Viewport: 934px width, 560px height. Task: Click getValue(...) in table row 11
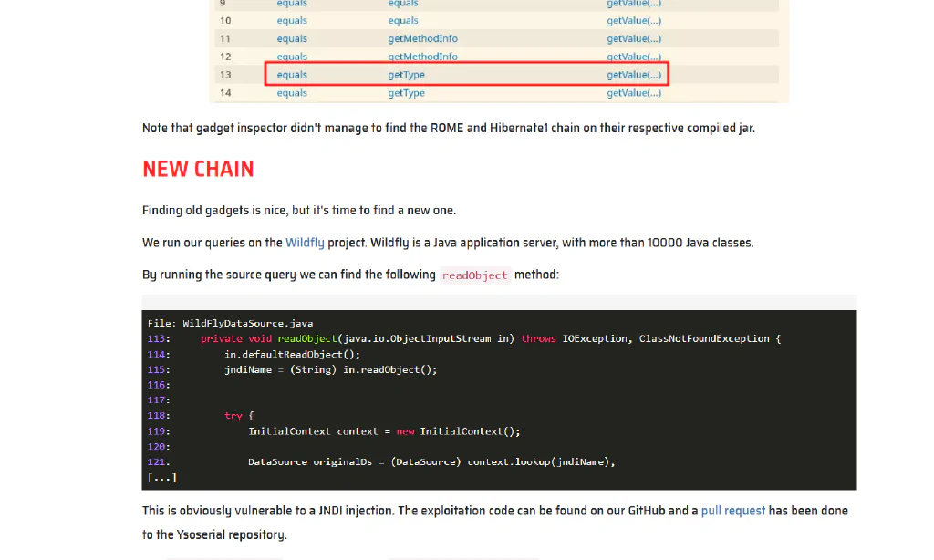point(634,38)
